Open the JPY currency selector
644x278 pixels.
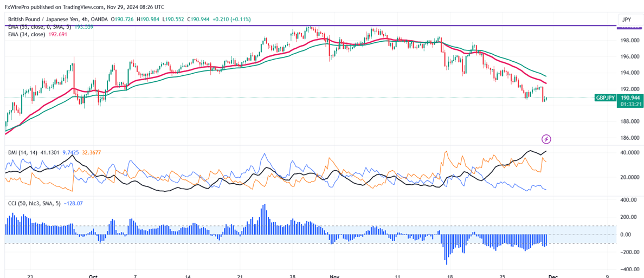pyautogui.click(x=627, y=20)
